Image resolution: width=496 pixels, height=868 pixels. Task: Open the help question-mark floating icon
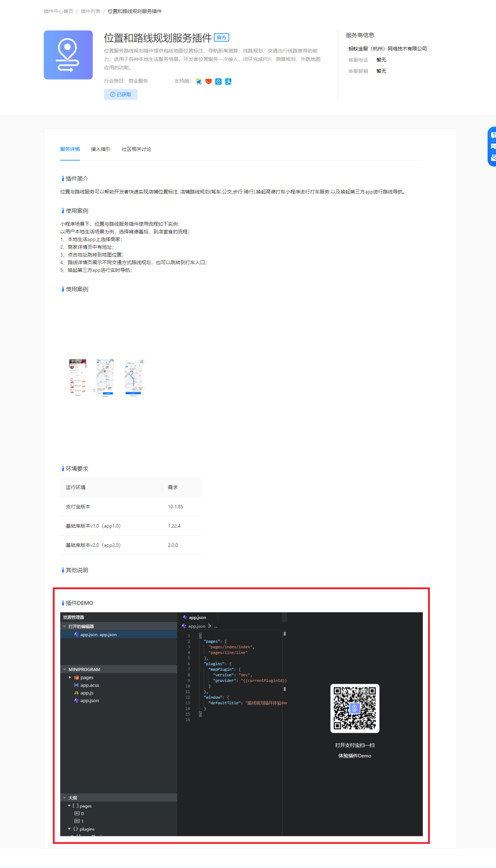point(493,135)
